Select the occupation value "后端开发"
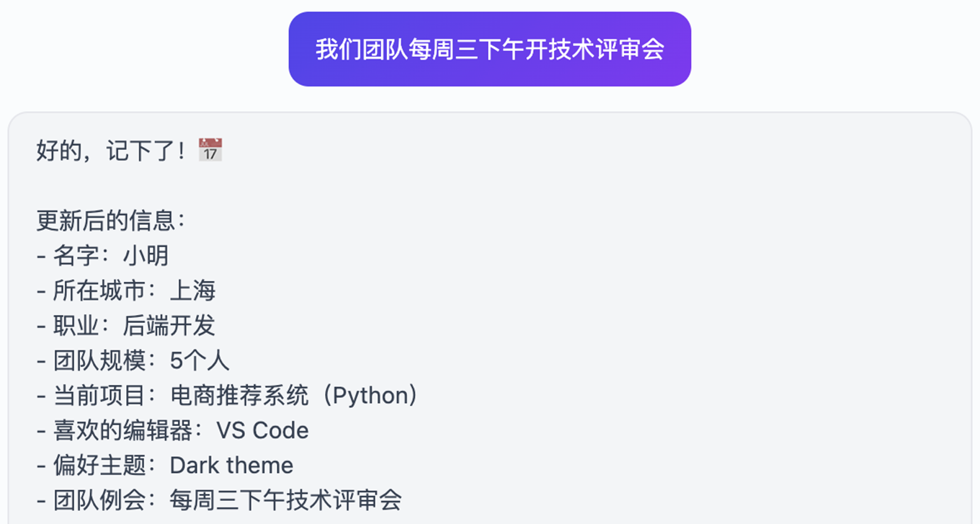980x524 pixels. tap(169, 325)
